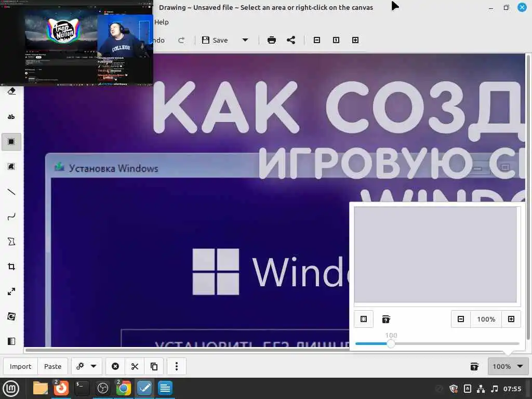
Task: Choose the Free selection tool
Action: tap(11, 167)
